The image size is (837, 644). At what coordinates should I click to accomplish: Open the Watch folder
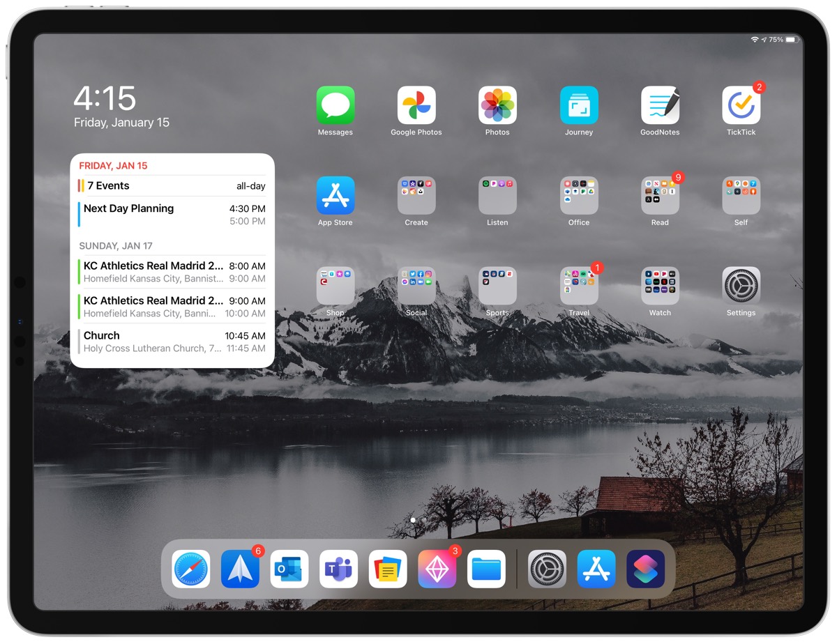(x=660, y=286)
